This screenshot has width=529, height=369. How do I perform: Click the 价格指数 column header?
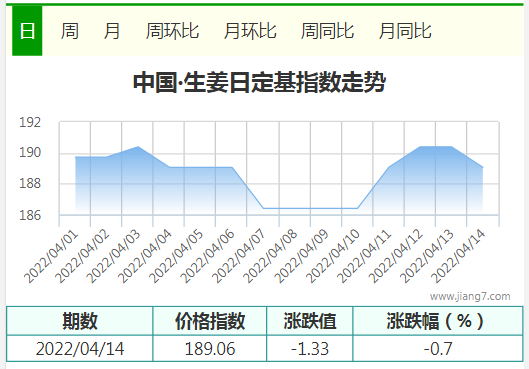pyautogui.click(x=210, y=321)
